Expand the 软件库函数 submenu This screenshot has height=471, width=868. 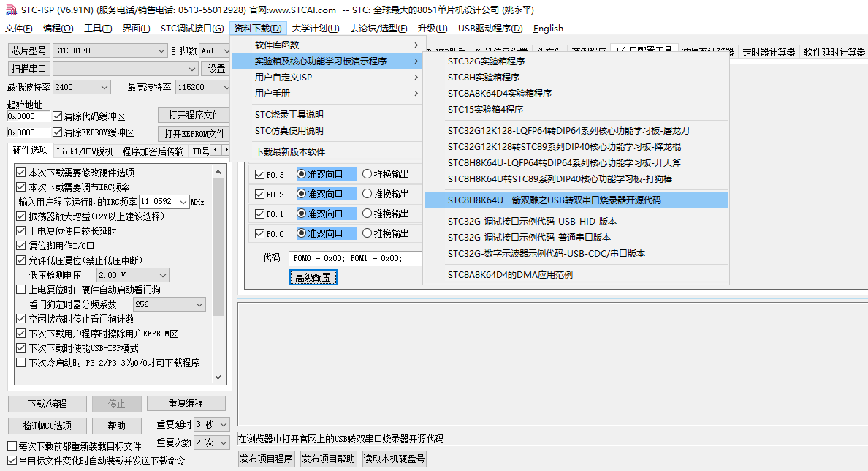(x=328, y=45)
